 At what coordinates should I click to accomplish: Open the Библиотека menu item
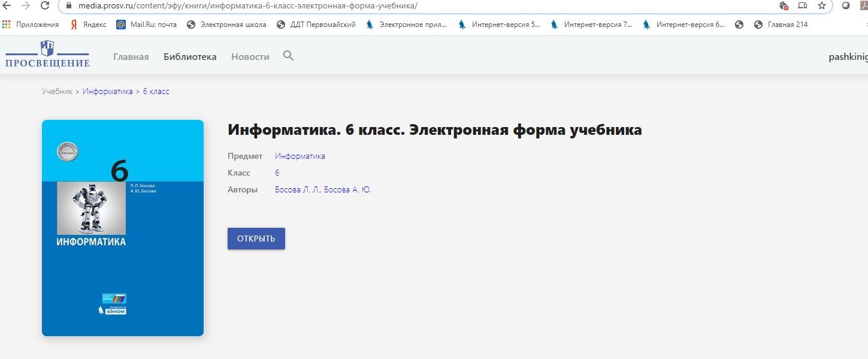click(x=190, y=56)
